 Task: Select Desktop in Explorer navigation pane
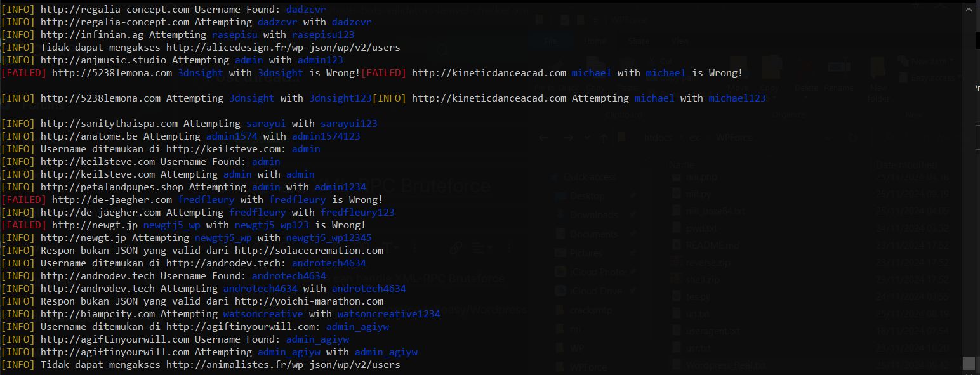tap(581, 196)
